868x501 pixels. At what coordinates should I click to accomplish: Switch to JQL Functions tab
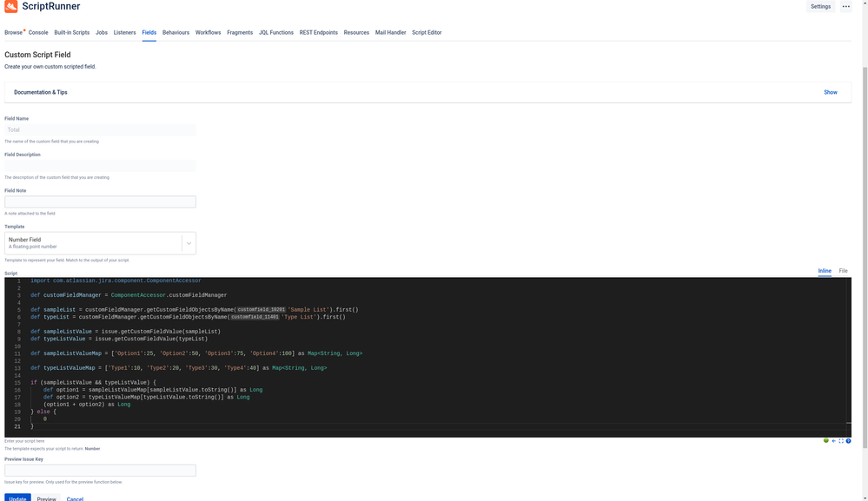pos(276,33)
